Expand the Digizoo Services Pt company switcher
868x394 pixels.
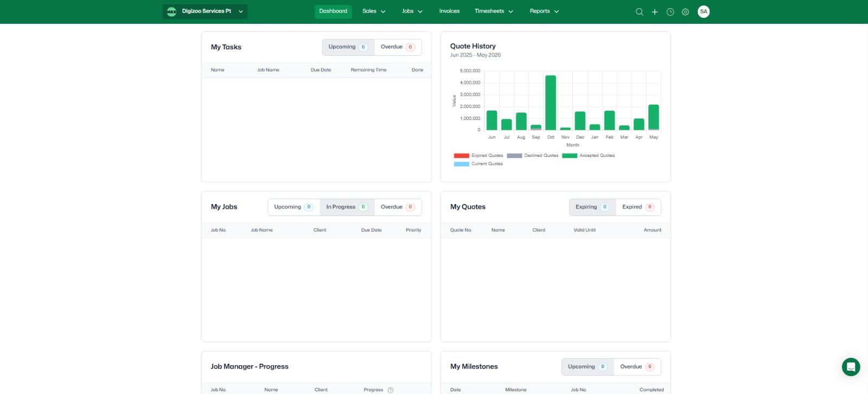click(205, 11)
